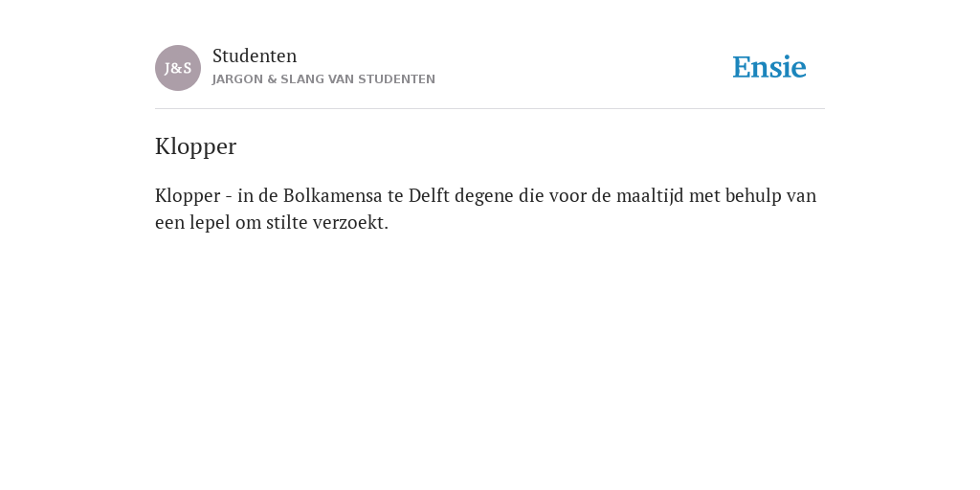Screen dimensions: 980x490
Task: Click the uppercase word STUDENTEN in subtitle
Action: 397,79
